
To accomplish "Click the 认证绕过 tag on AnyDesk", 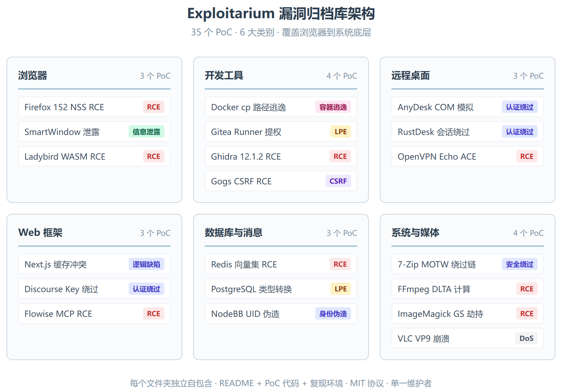I will (520, 107).
